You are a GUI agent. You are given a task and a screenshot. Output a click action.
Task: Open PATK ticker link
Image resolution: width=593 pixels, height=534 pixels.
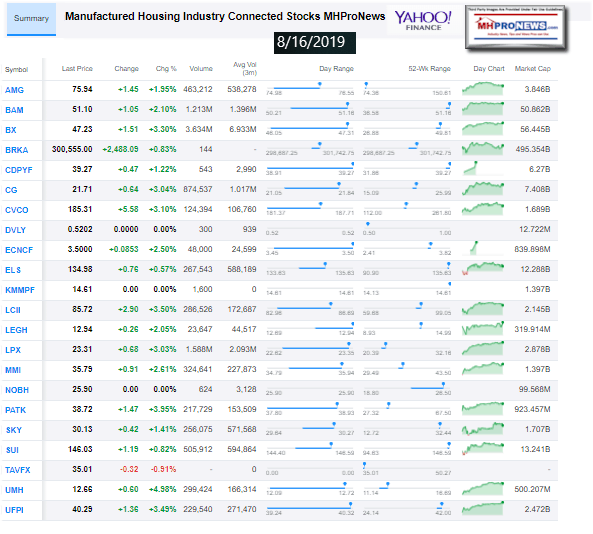pyautogui.click(x=16, y=410)
